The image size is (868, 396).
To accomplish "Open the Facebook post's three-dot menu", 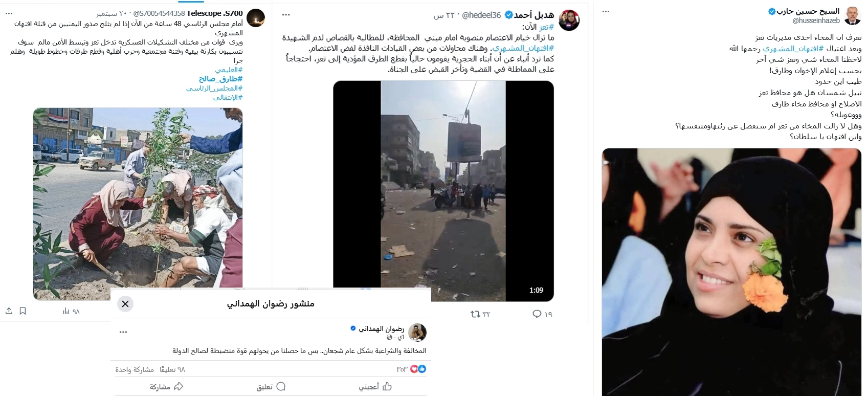I will (x=123, y=332).
